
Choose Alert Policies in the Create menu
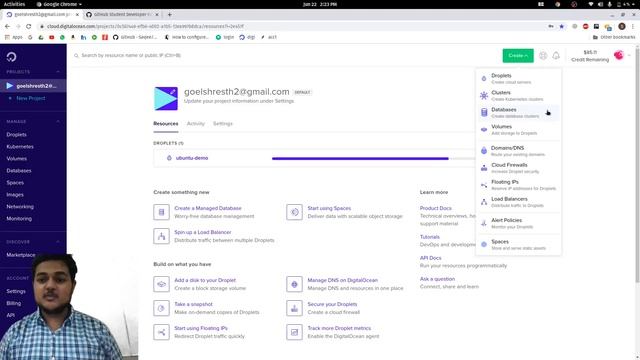518,223
